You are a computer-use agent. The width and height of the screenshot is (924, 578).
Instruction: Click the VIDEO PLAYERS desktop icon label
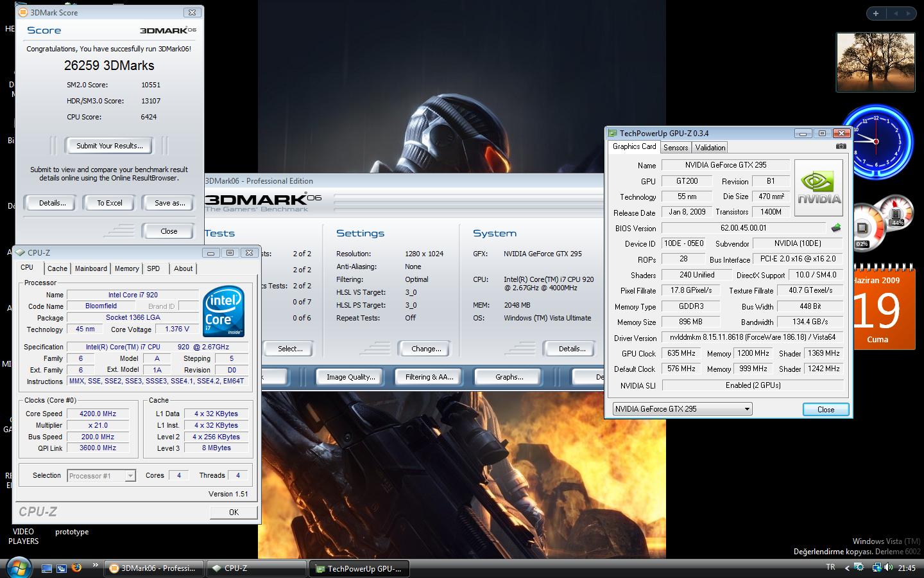click(x=23, y=536)
